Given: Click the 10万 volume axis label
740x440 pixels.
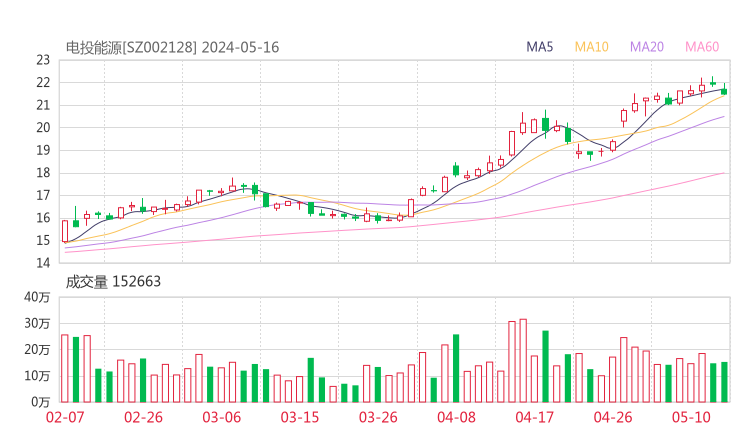Looking at the screenshot, I should [37, 376].
